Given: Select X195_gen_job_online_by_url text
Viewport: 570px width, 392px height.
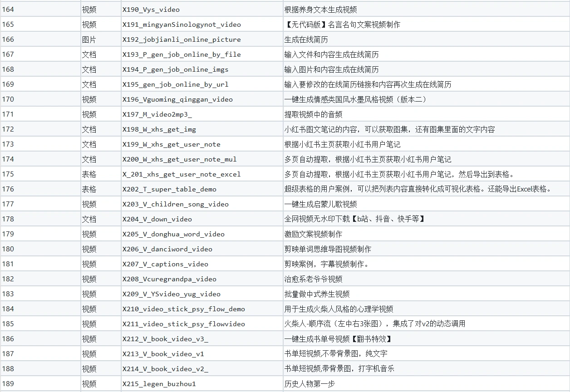Looking at the screenshot, I should (x=175, y=84).
